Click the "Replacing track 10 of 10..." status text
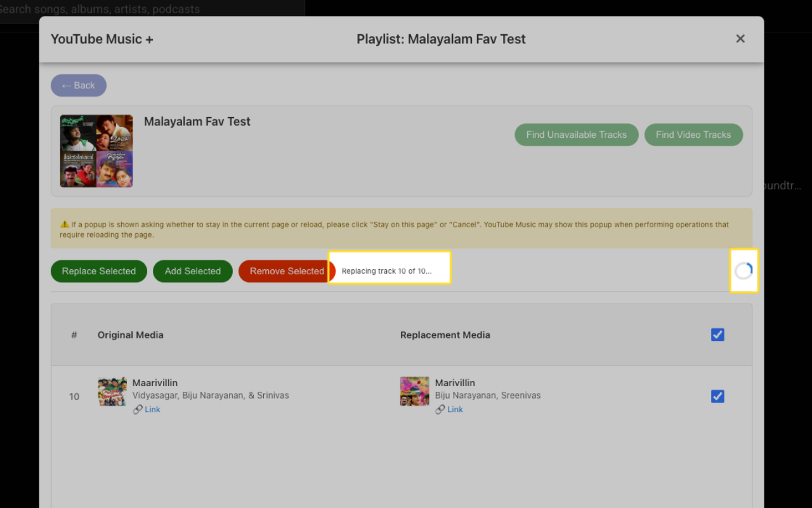 (x=386, y=271)
